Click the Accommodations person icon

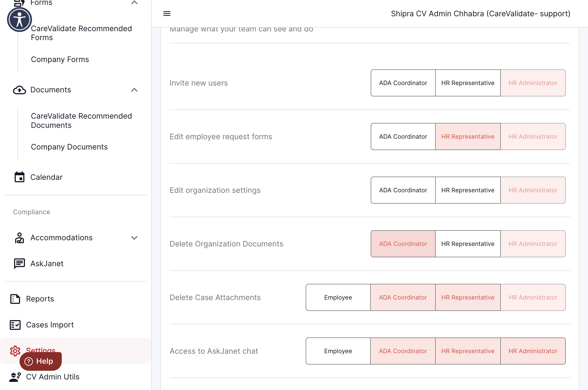(x=20, y=238)
